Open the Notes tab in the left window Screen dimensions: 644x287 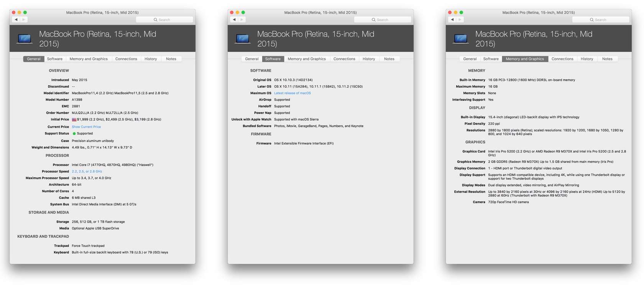171,59
